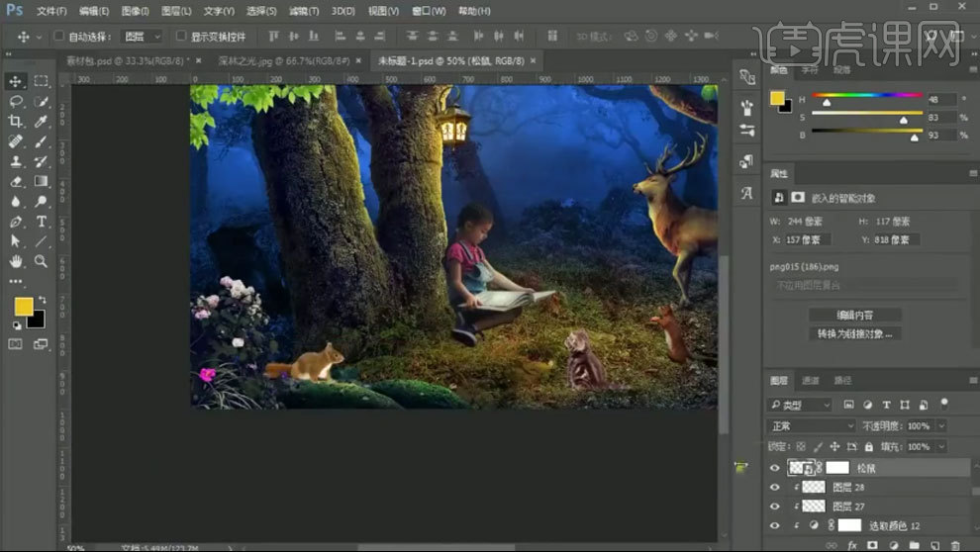Screen dimensions: 980x552
Task: Open the 不透明度 opacity dropdown arrow
Action: click(x=941, y=425)
